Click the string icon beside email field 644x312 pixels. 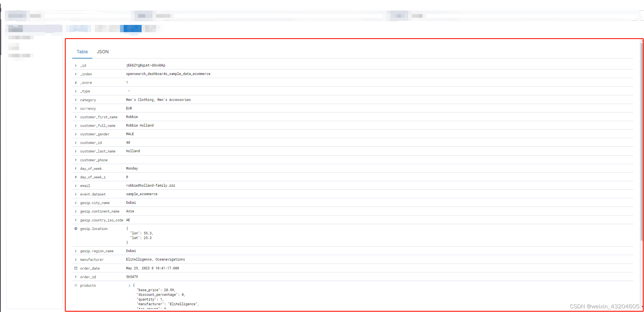point(76,186)
